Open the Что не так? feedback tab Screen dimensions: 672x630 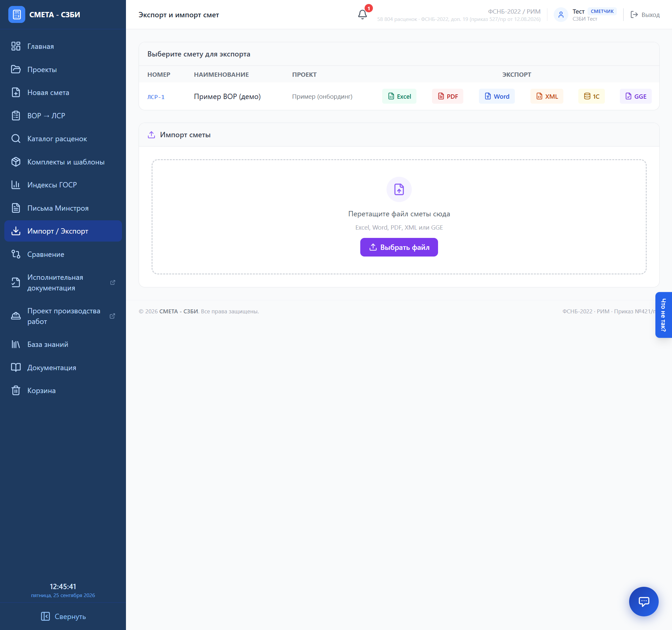pyautogui.click(x=664, y=315)
